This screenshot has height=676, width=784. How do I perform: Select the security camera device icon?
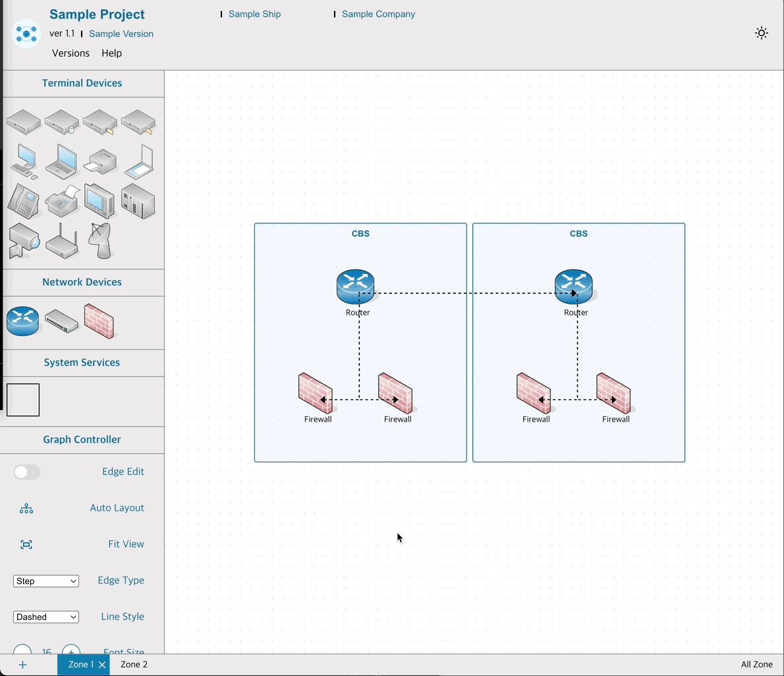pos(24,241)
